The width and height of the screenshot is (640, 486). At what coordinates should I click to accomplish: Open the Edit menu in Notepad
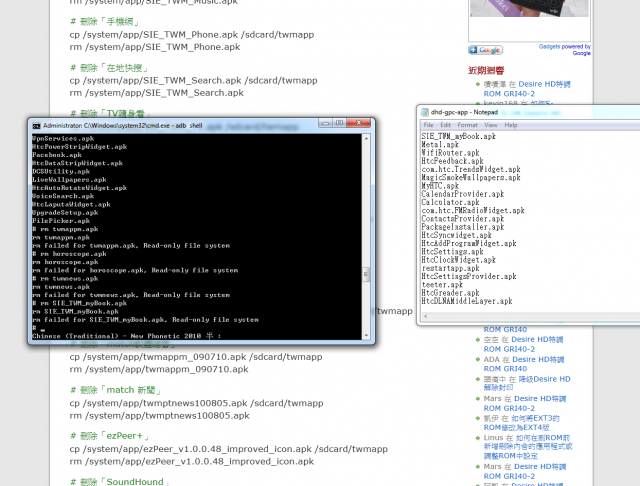click(445, 125)
